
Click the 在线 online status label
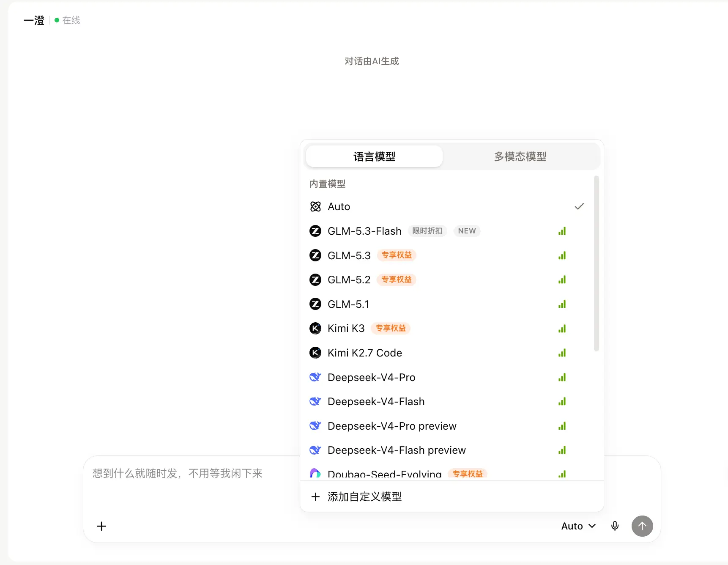click(x=71, y=20)
